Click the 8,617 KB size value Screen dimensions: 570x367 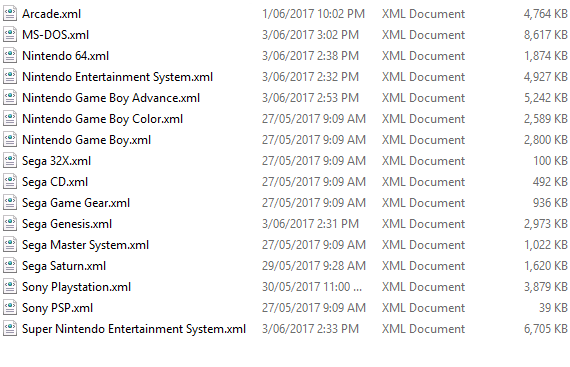(546, 35)
